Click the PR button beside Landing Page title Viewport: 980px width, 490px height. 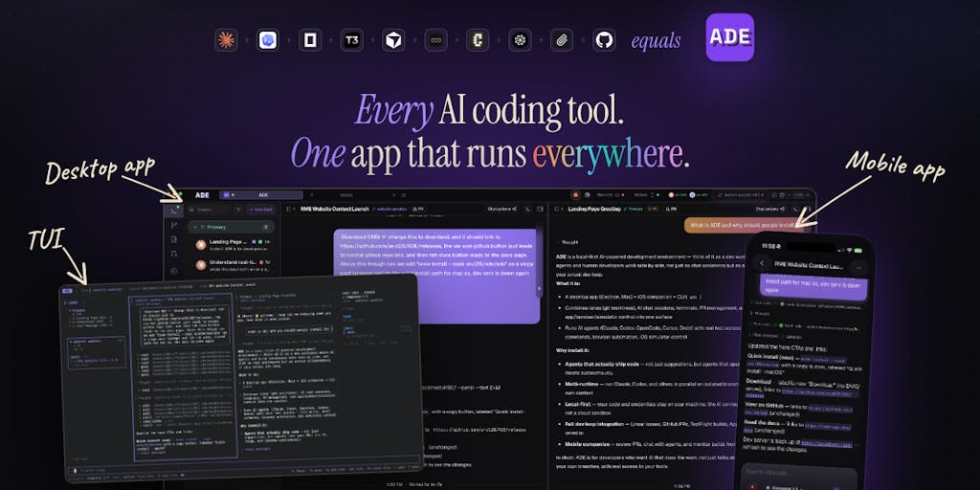(673, 209)
